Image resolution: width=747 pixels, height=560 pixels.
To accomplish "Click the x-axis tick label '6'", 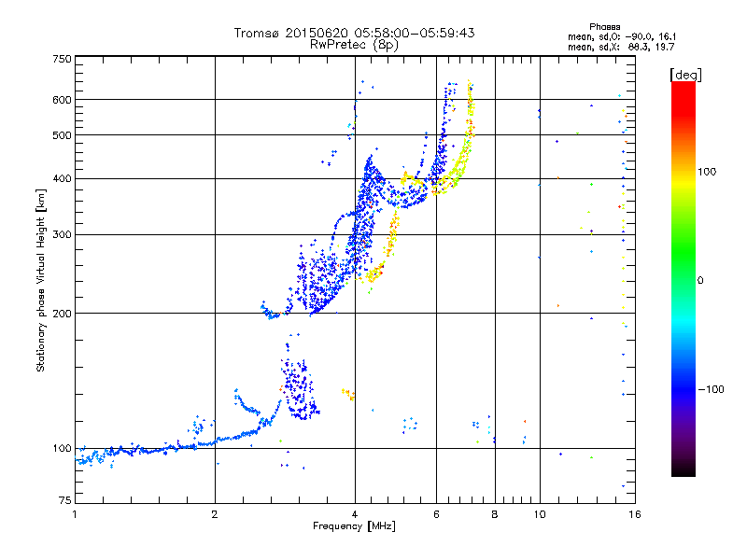I will (x=436, y=514).
